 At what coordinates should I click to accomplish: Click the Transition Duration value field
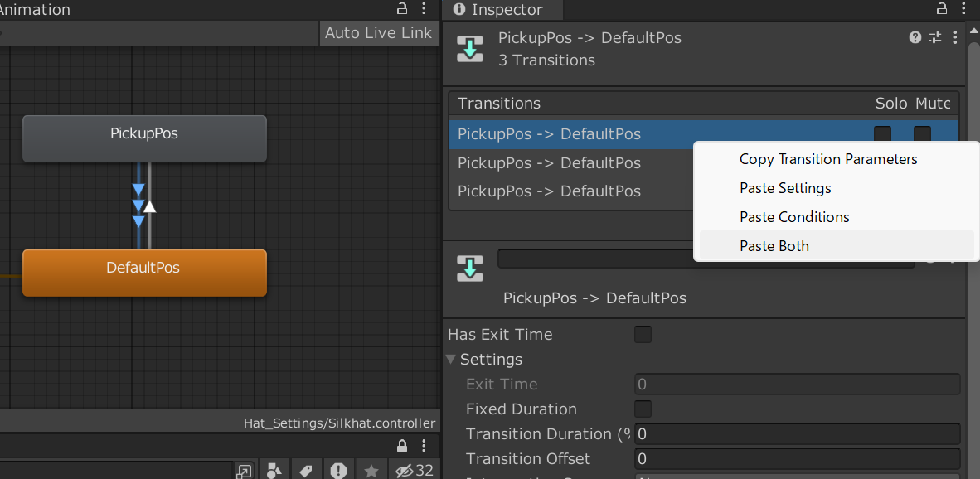coord(796,433)
